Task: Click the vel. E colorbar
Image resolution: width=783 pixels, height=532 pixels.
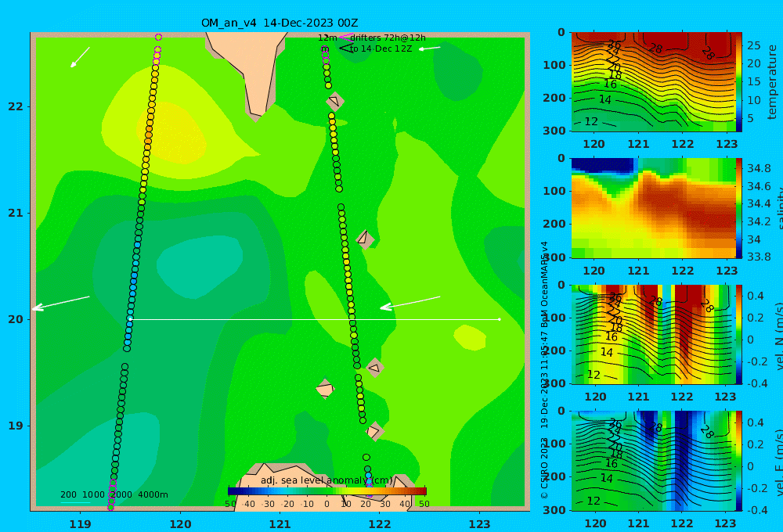Action: [738, 461]
